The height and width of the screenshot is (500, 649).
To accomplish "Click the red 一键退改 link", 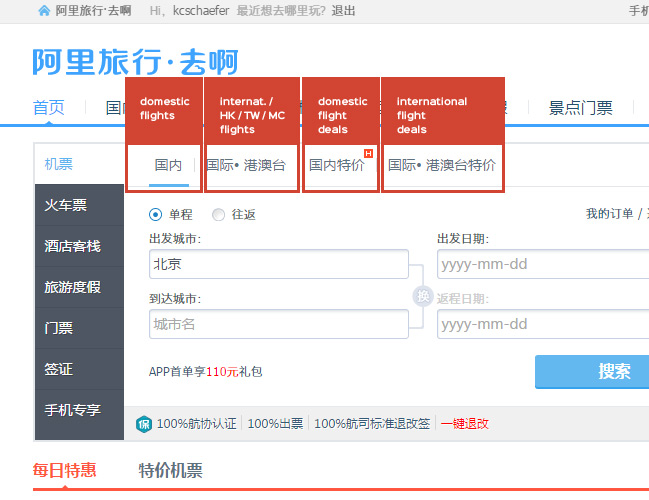I will [465, 424].
